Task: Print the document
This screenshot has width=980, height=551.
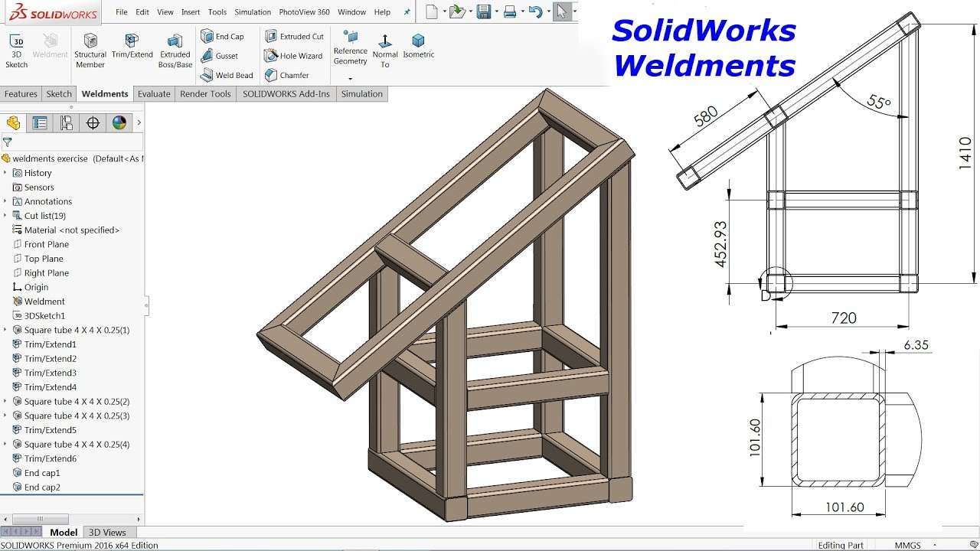Action: pyautogui.click(x=510, y=11)
